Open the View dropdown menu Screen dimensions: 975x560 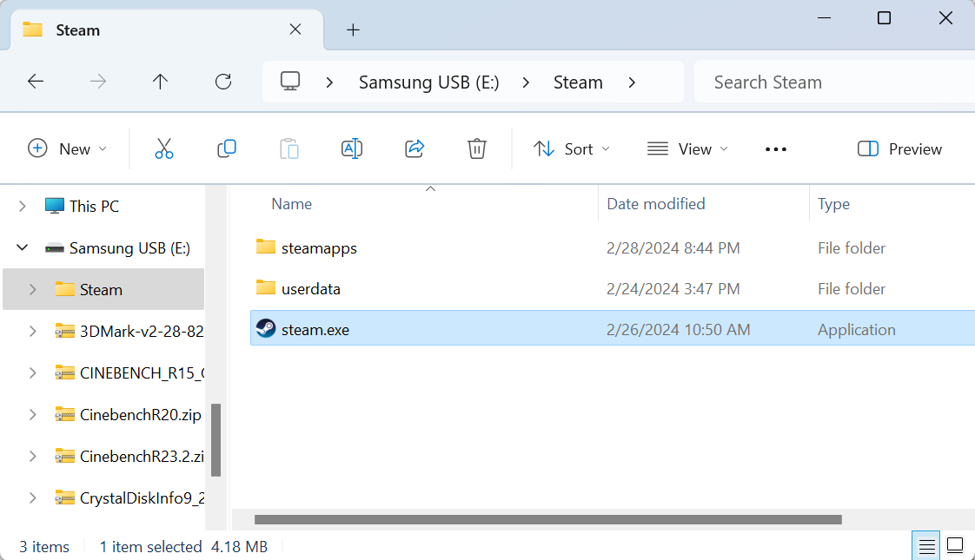tap(687, 149)
